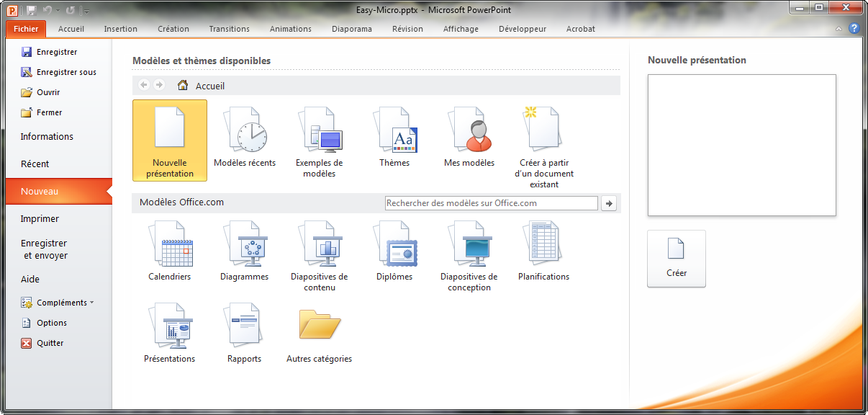Switch to the Insertion tab
The image size is (868, 415).
tap(121, 29)
